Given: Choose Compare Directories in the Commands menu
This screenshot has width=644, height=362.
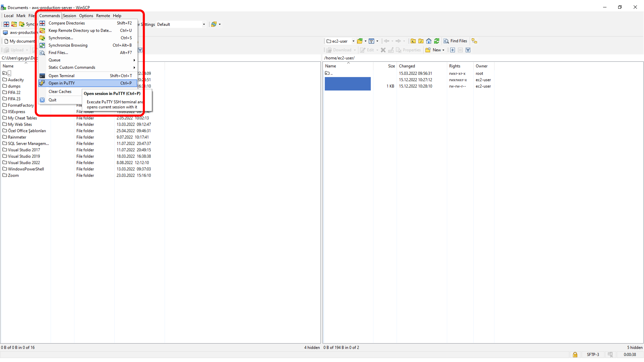Looking at the screenshot, I should tap(87, 23).
